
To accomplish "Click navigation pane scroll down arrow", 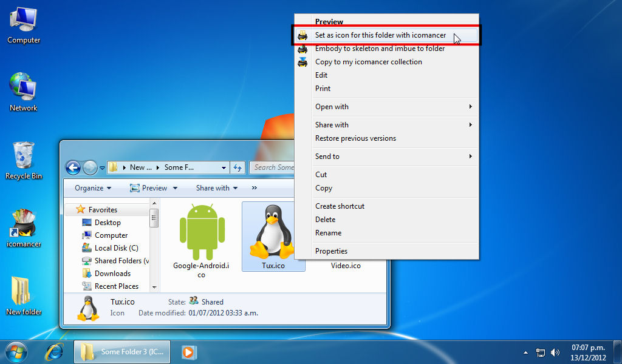I will pos(154,288).
